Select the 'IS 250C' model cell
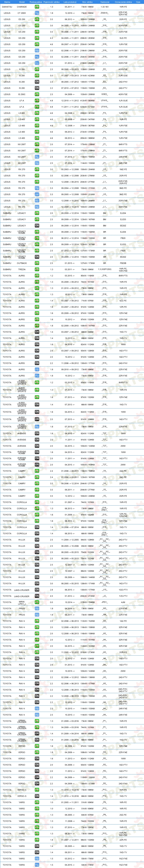 (22, 94)
